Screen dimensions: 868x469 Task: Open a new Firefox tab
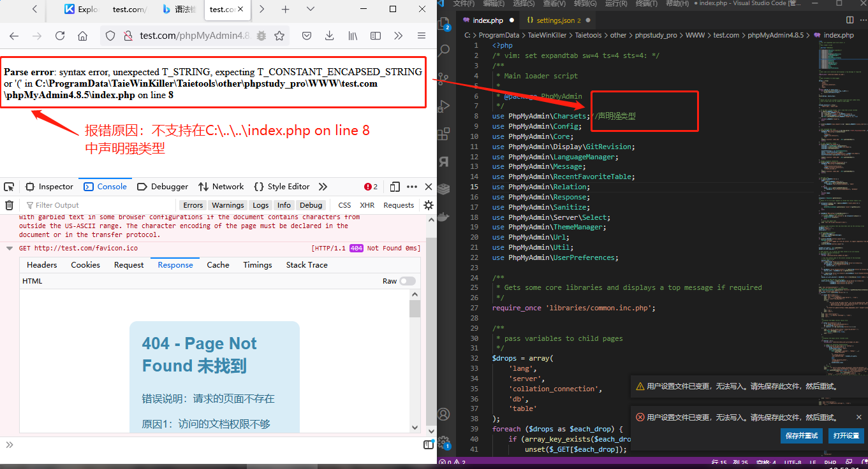click(286, 9)
